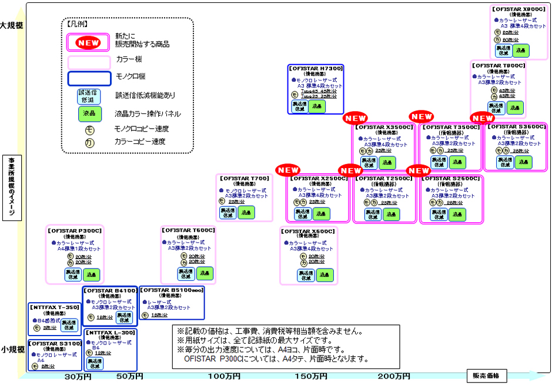Select the NTTFAX L-300 product title
The width and height of the screenshot is (552, 392).
[x=111, y=333]
